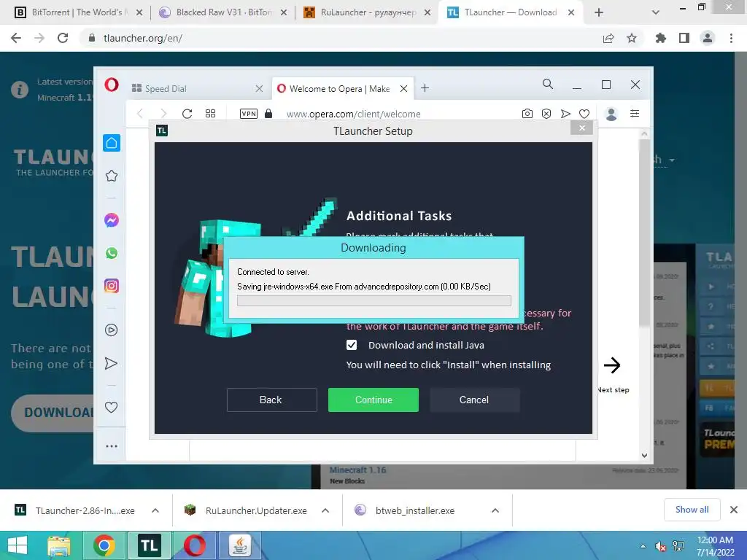This screenshot has height=560, width=747.
Task: Open Chrome profile avatar
Action: pos(708,38)
